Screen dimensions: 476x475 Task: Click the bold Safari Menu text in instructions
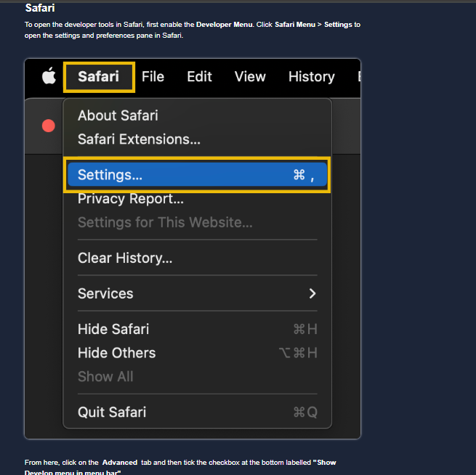pos(295,25)
